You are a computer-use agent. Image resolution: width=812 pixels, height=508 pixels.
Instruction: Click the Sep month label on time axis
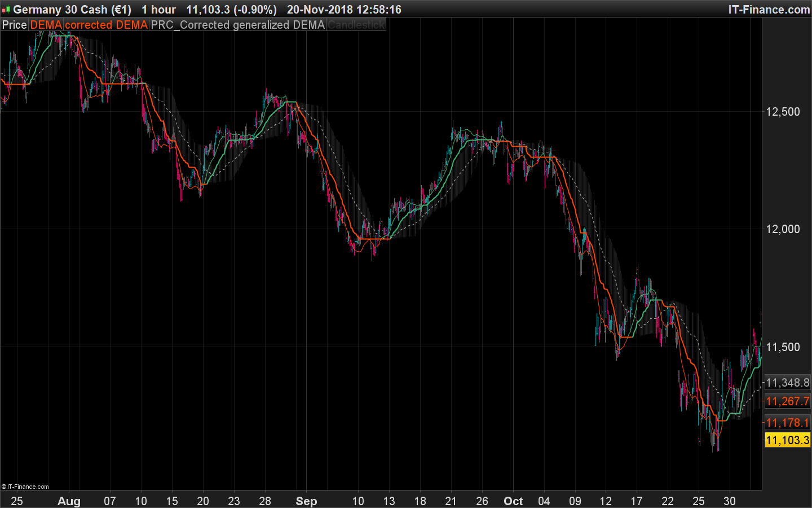[307, 501]
